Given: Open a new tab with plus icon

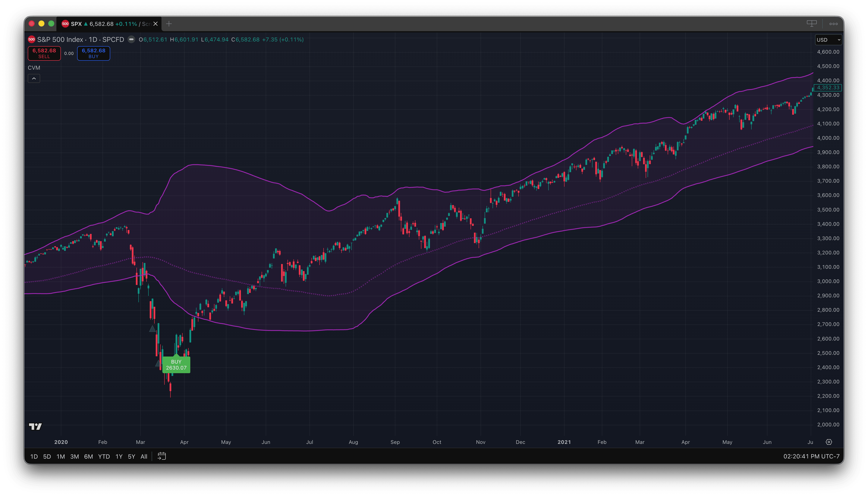Looking at the screenshot, I should pos(169,24).
